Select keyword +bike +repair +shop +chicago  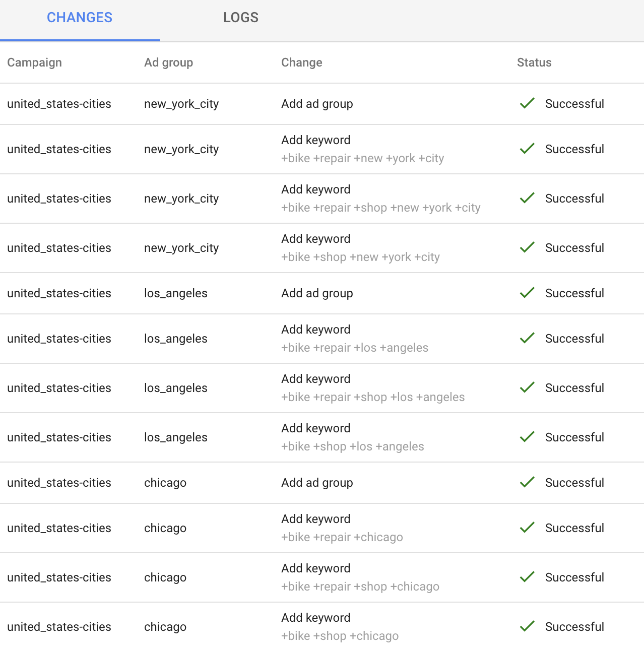tap(360, 587)
